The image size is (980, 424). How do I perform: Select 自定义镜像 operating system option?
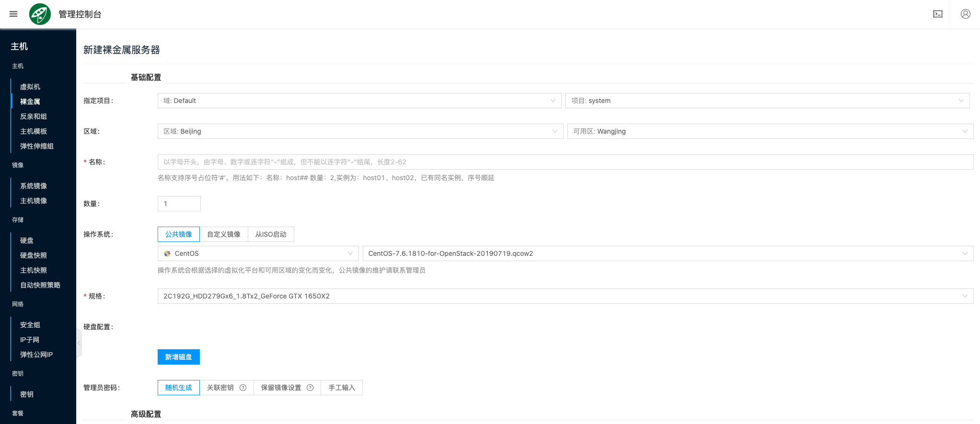(x=224, y=234)
